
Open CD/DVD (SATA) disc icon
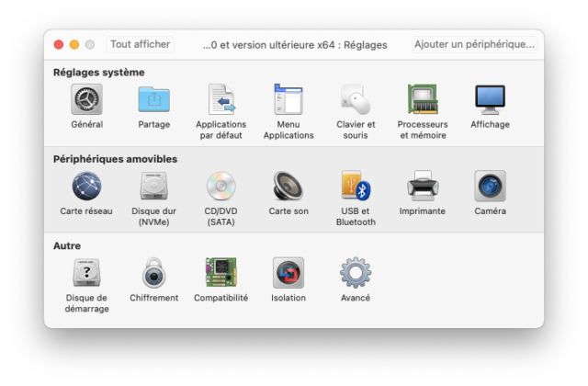tap(221, 186)
